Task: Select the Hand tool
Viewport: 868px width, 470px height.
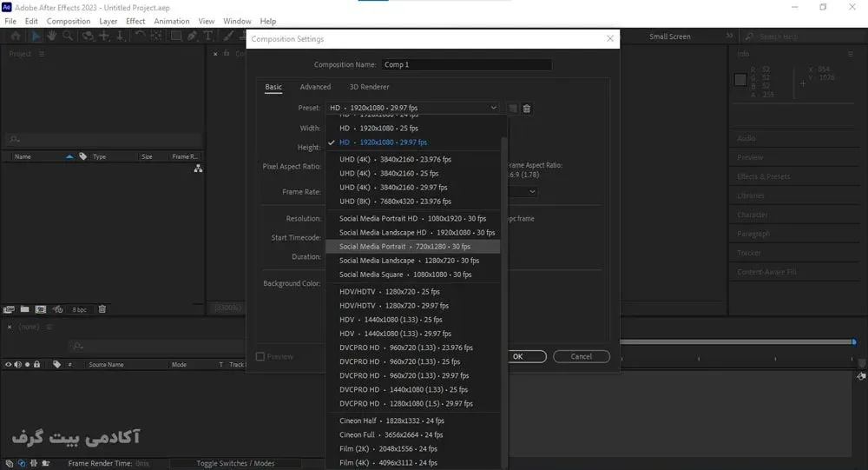Action: (x=51, y=36)
